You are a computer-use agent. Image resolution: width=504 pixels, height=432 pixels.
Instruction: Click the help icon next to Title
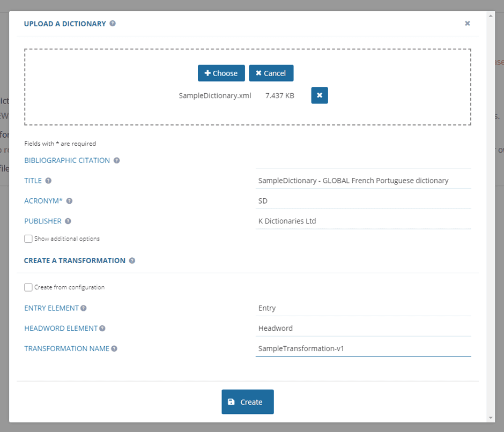pos(48,181)
